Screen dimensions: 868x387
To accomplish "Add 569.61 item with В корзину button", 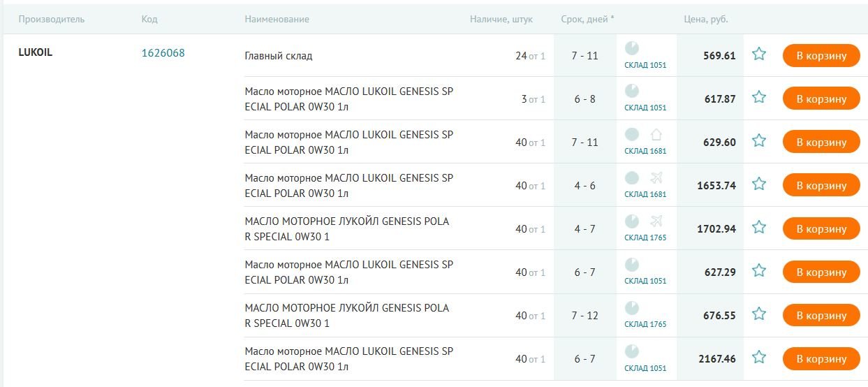I will (x=821, y=55).
